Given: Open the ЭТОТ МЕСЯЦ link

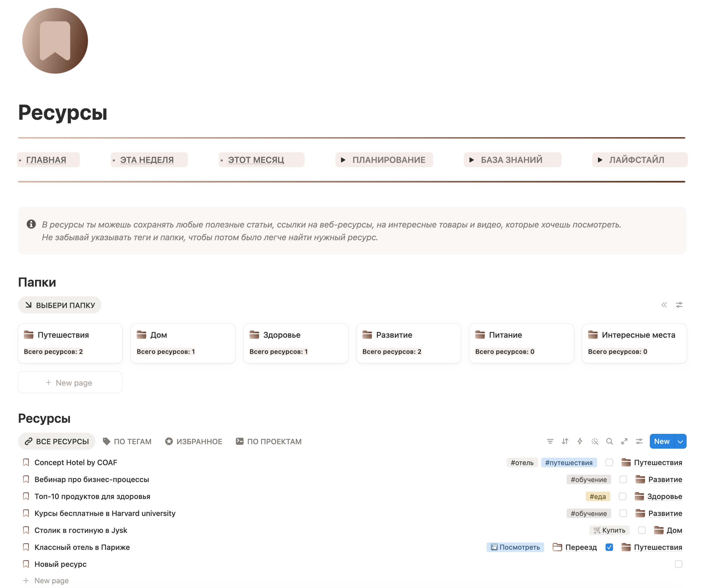Looking at the screenshot, I should [256, 160].
